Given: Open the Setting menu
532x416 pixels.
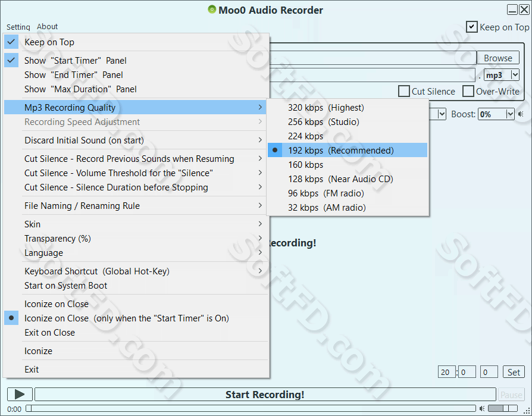Looking at the screenshot, I should tap(18, 27).
